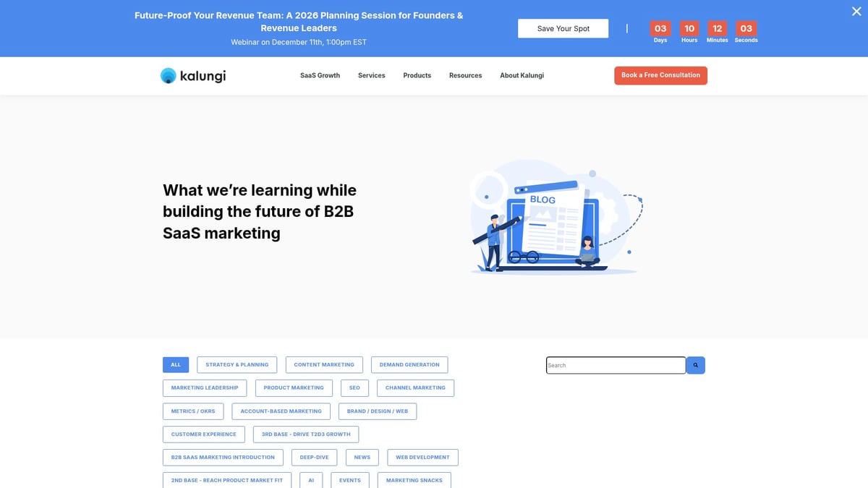Dismiss the webinar banner with the X
This screenshot has width=868, height=488.
[x=856, y=11]
